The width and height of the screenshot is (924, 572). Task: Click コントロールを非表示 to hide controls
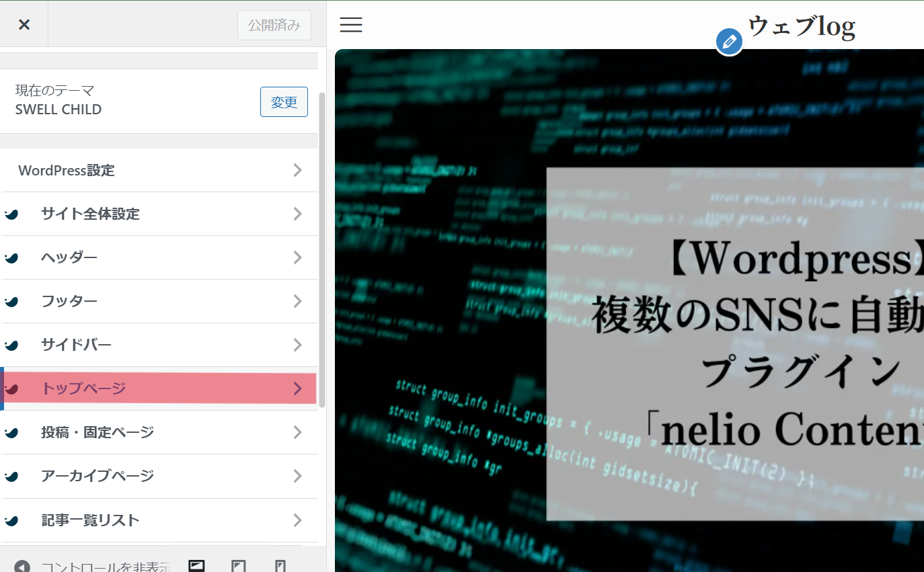tap(106, 567)
